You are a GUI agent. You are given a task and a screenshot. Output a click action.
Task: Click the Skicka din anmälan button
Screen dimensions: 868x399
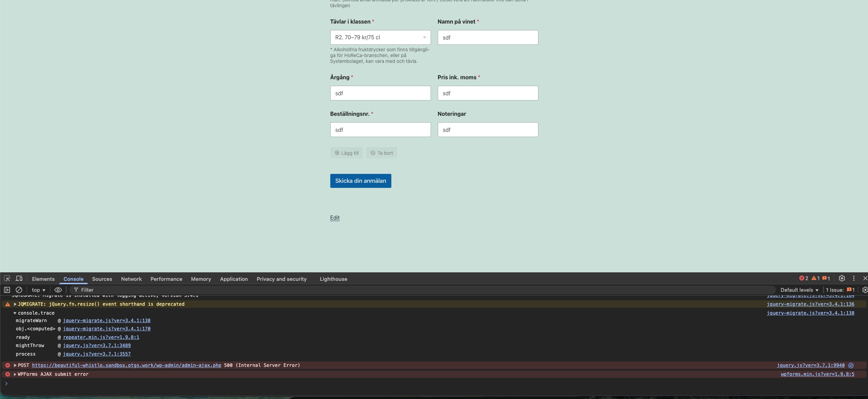[x=360, y=181]
